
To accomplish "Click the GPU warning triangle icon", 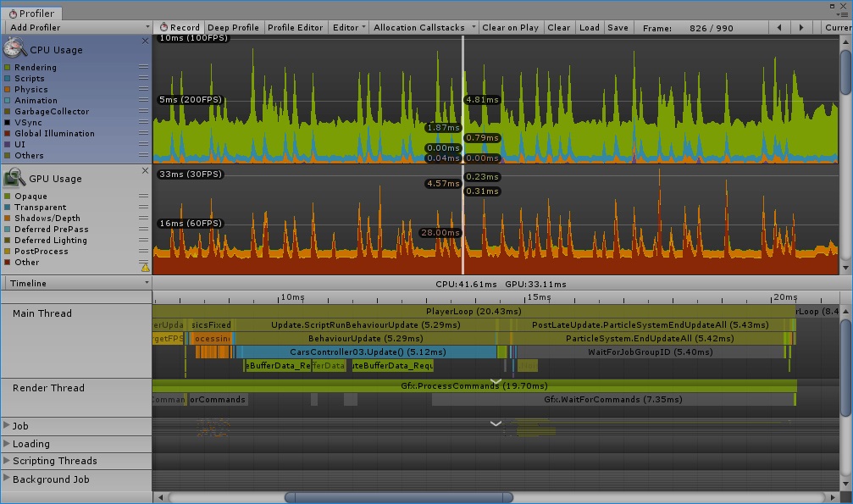I will (x=144, y=267).
